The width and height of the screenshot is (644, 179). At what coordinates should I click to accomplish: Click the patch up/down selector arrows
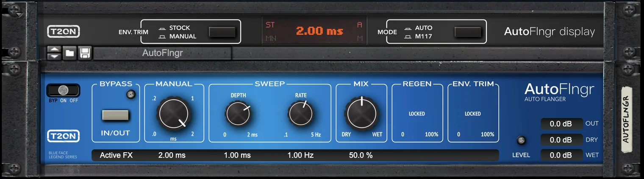(x=54, y=53)
